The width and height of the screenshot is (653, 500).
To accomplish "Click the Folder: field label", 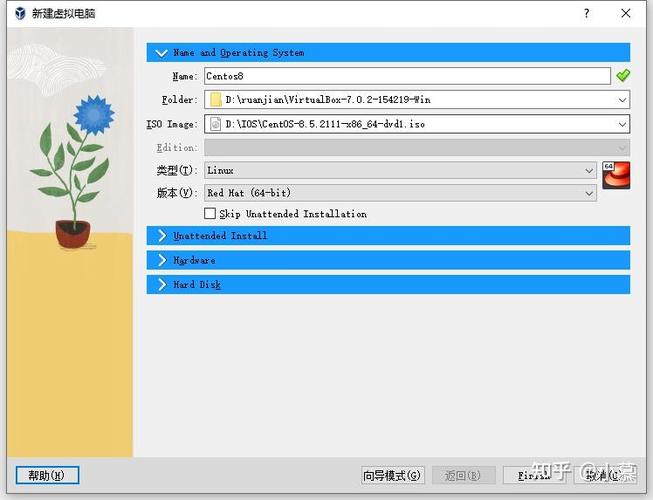I will pyautogui.click(x=179, y=100).
